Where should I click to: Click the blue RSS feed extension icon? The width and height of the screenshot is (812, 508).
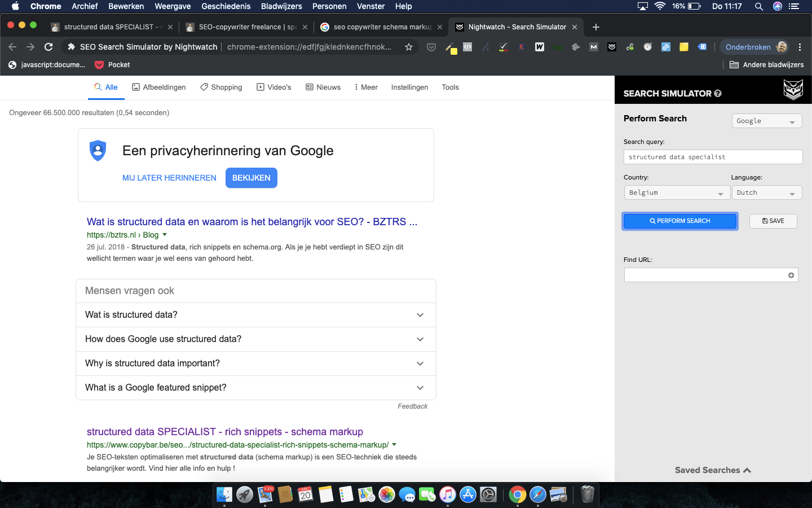coord(666,47)
